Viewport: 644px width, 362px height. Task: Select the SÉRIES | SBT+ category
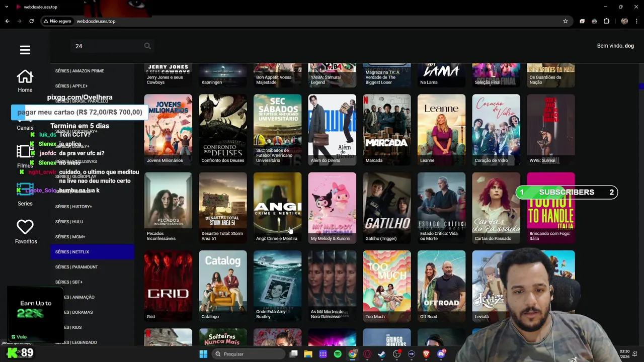pyautogui.click(x=92, y=282)
